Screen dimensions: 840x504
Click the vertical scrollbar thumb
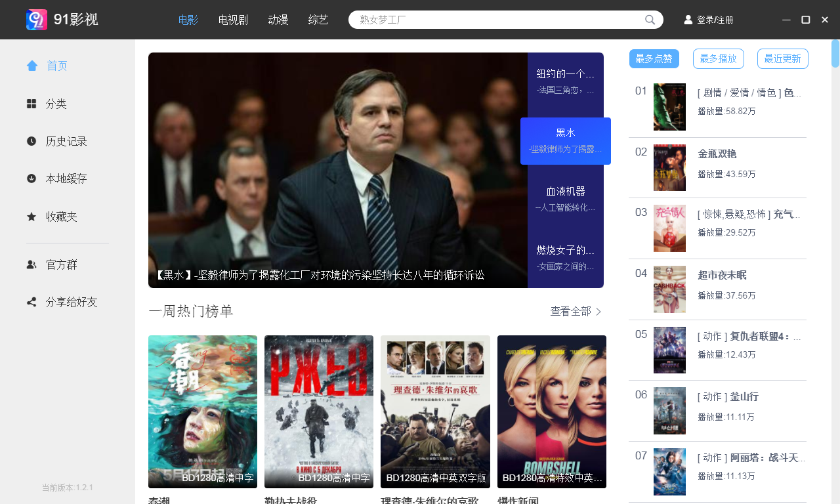(835, 53)
